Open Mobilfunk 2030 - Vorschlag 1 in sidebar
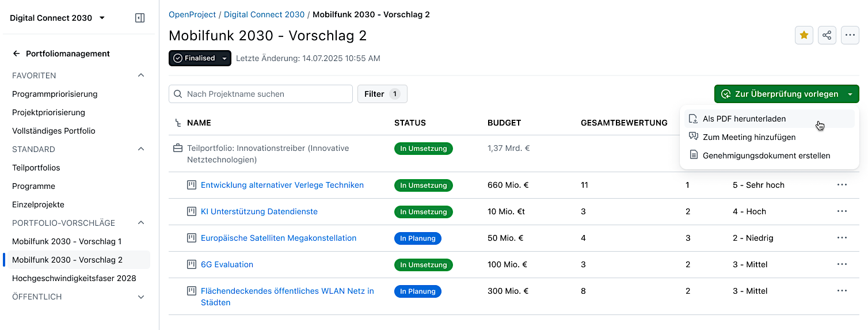 [67, 241]
